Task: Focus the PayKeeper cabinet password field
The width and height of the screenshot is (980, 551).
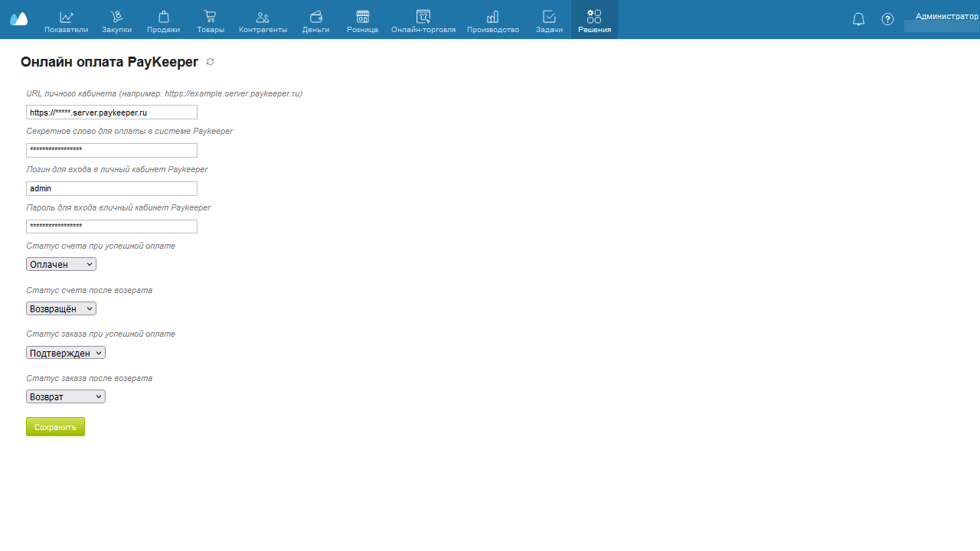Action: (112, 227)
